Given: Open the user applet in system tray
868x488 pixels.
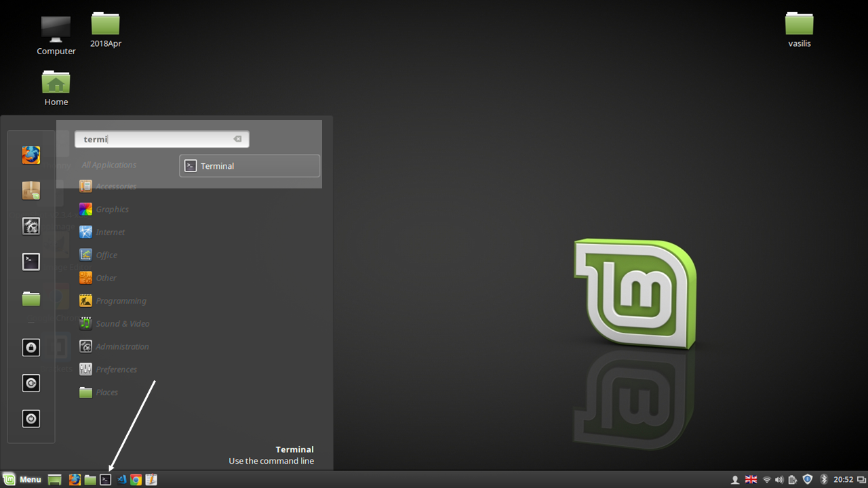Looking at the screenshot, I should click(735, 479).
